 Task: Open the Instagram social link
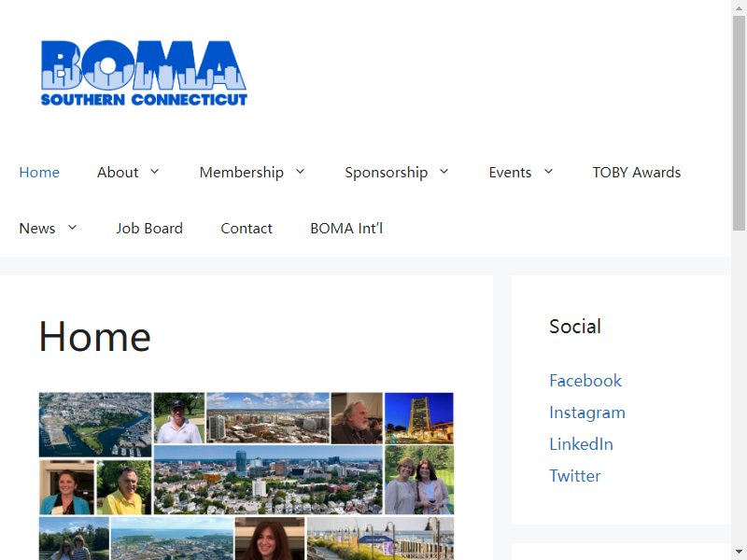point(587,413)
